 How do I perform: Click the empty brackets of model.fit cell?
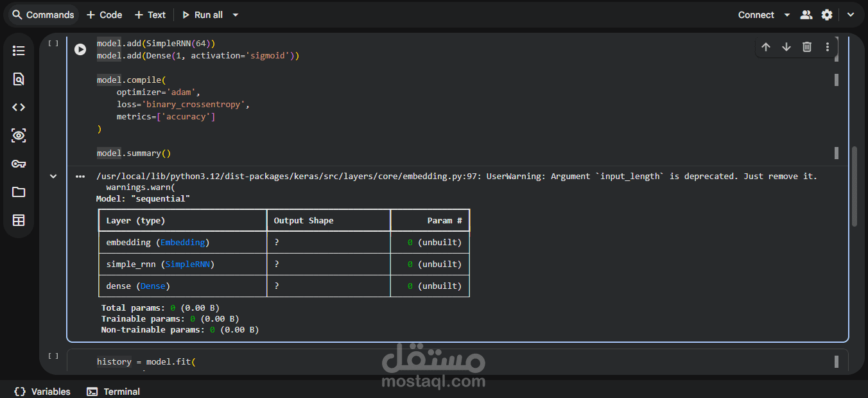coord(53,356)
